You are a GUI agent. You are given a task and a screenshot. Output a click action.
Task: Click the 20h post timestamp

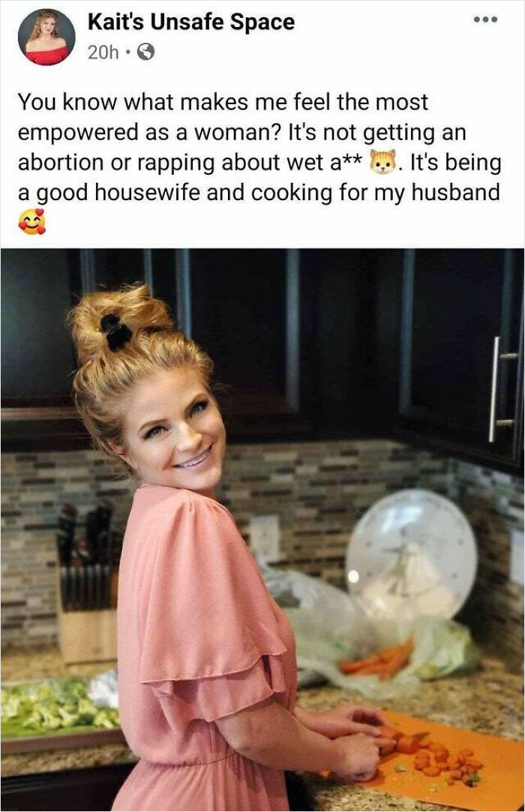coord(103,52)
